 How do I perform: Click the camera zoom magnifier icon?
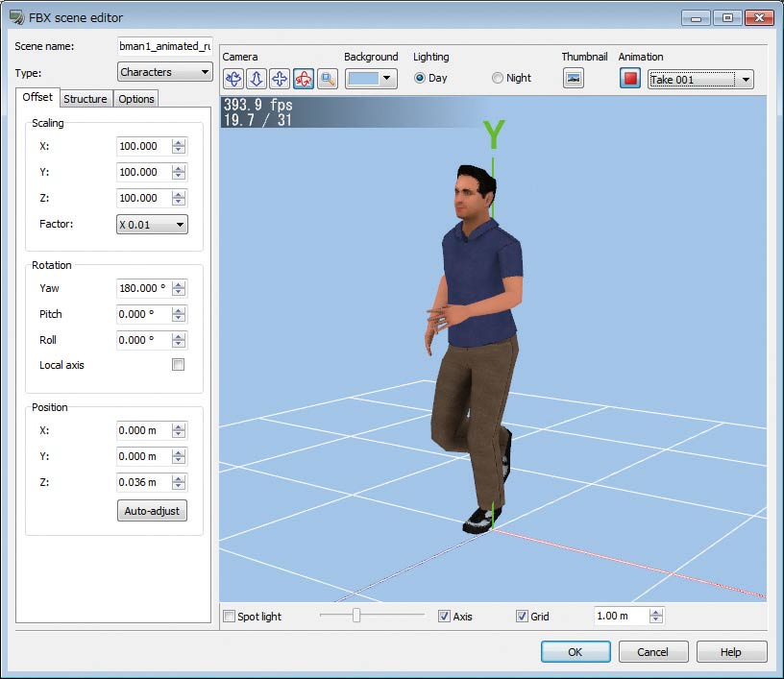(327, 79)
